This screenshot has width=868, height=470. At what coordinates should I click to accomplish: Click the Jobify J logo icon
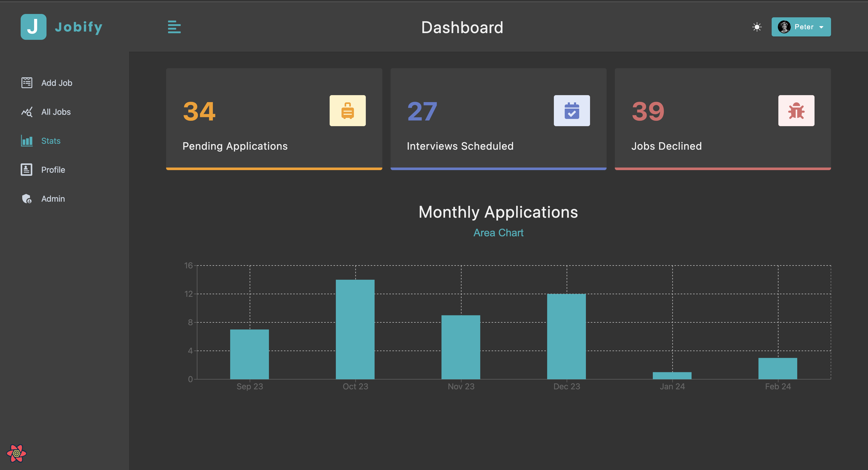[x=33, y=27]
